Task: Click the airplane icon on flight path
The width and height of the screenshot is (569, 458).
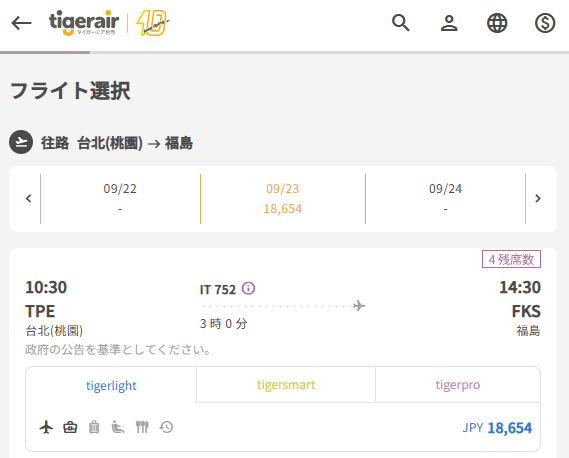Action: [359, 306]
